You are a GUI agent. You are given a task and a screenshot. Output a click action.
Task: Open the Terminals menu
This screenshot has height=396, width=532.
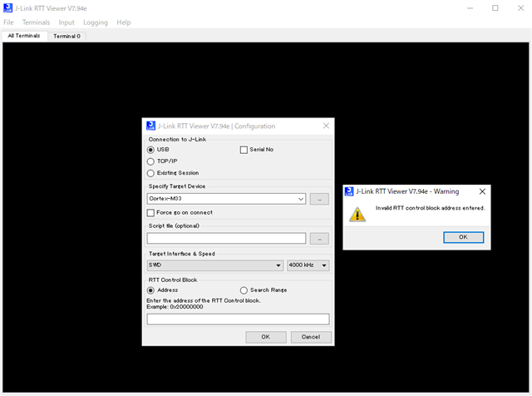pos(36,22)
